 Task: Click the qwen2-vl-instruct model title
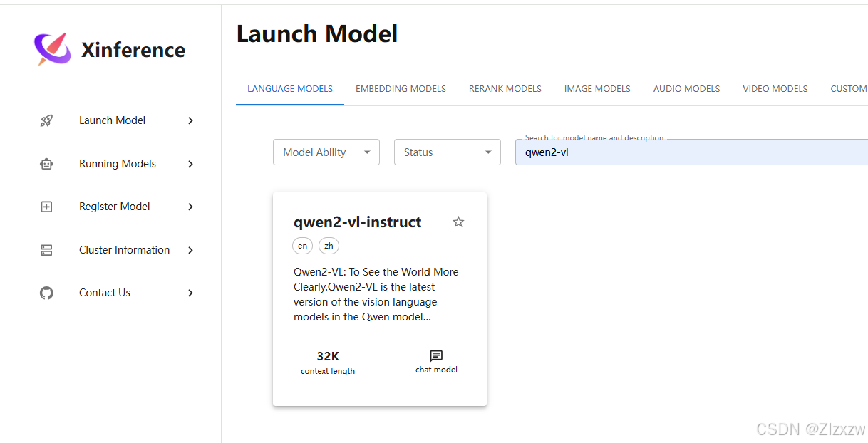[x=358, y=221]
